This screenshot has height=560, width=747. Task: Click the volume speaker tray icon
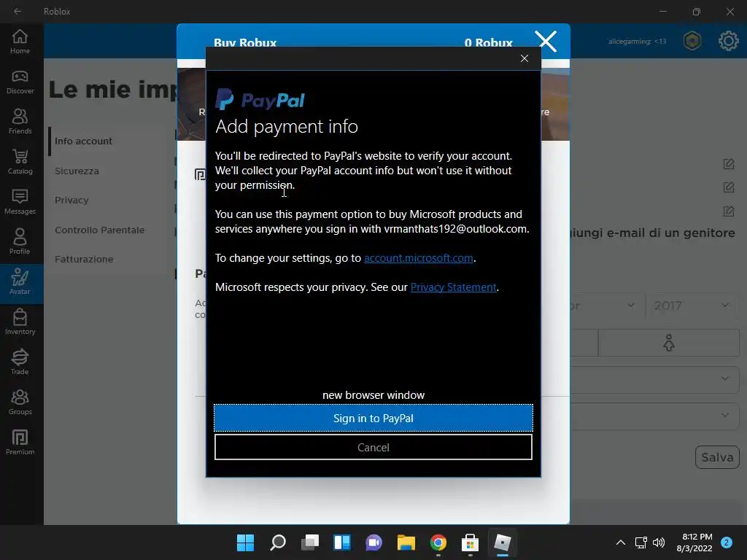pyautogui.click(x=659, y=542)
